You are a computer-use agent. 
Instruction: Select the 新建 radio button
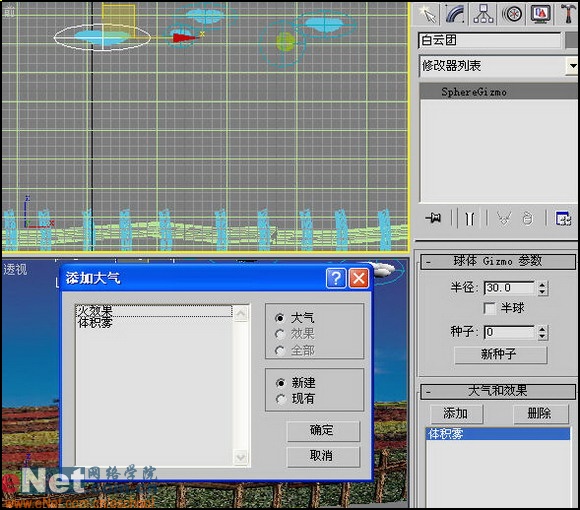281,383
